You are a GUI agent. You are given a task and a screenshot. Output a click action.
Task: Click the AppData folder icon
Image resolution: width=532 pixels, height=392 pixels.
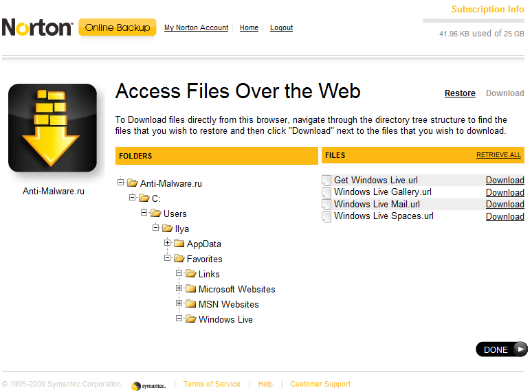pos(179,244)
